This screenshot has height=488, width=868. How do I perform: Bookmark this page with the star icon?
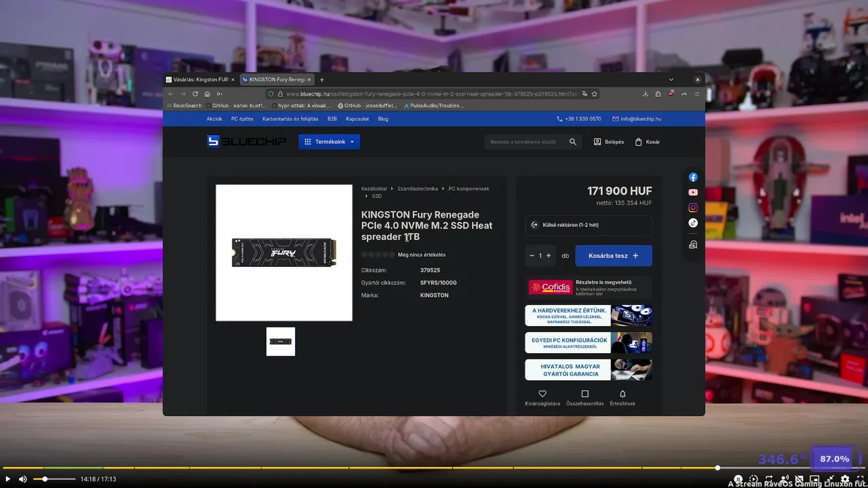[595, 94]
